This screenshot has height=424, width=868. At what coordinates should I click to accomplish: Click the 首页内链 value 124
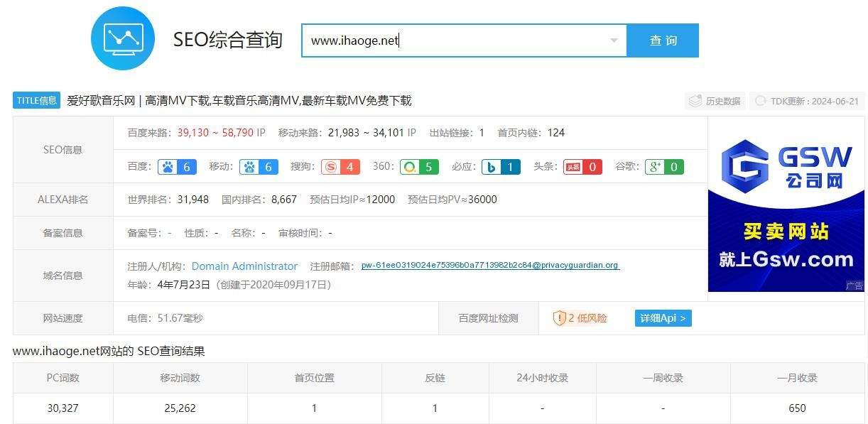tap(556, 133)
